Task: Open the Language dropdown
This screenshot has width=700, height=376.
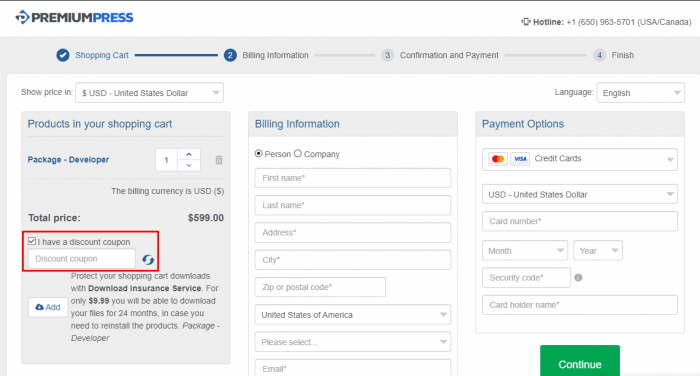Action: click(x=641, y=93)
